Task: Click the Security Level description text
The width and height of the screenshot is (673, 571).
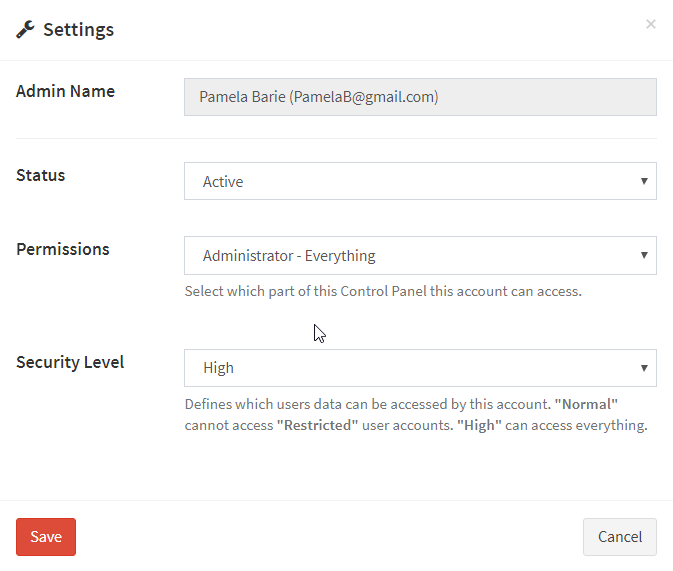Action: coord(416,415)
